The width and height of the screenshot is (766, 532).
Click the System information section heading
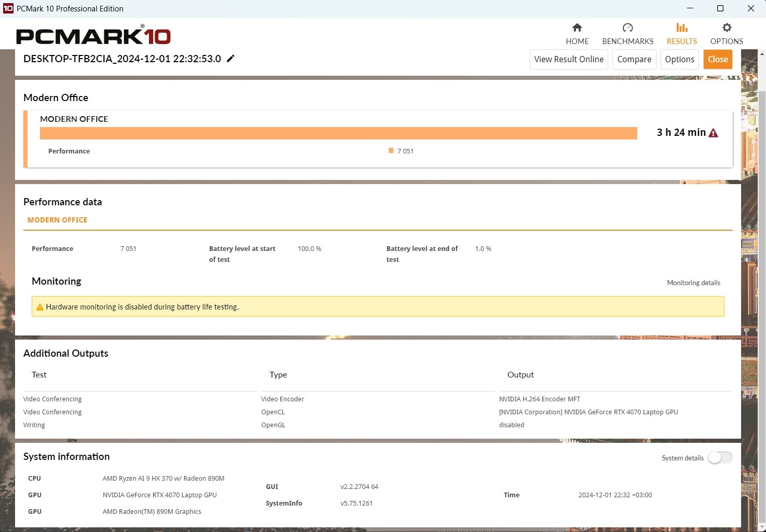click(x=66, y=456)
